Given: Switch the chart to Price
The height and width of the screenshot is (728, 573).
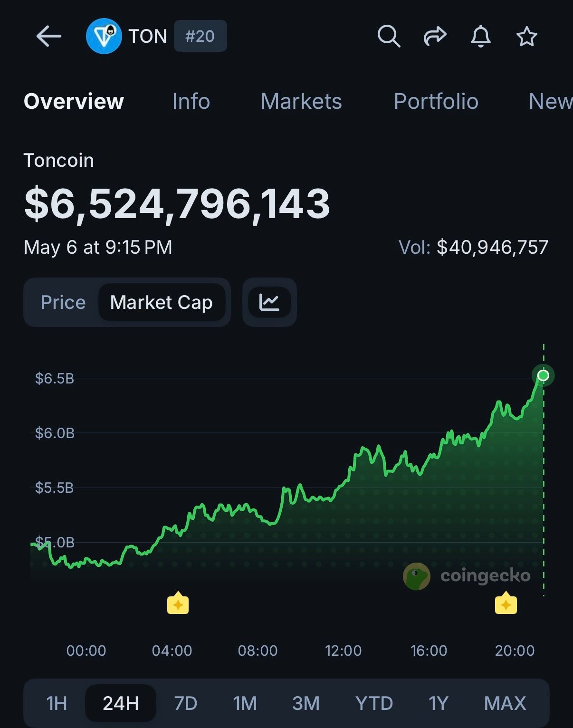Looking at the screenshot, I should (63, 302).
